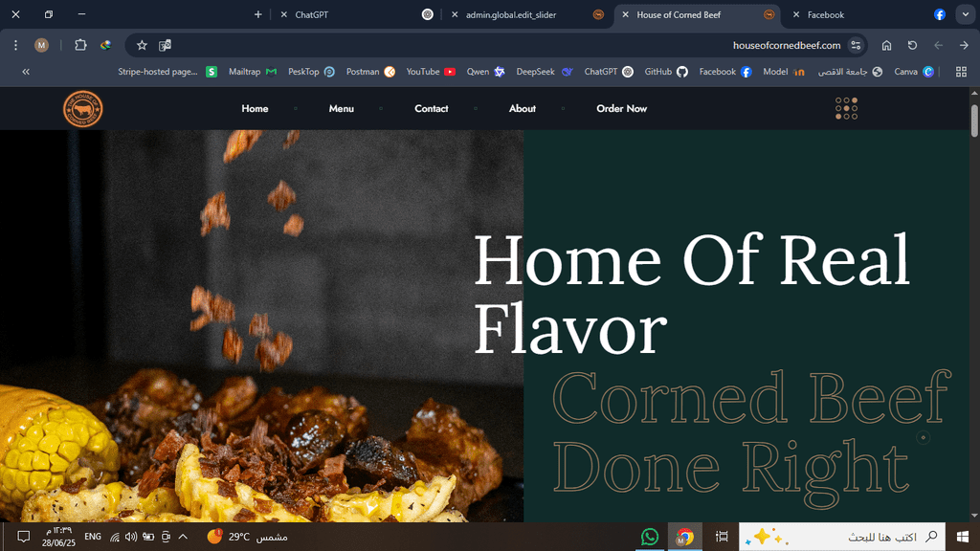
Task: Open Chrome from the taskbar
Action: click(685, 537)
